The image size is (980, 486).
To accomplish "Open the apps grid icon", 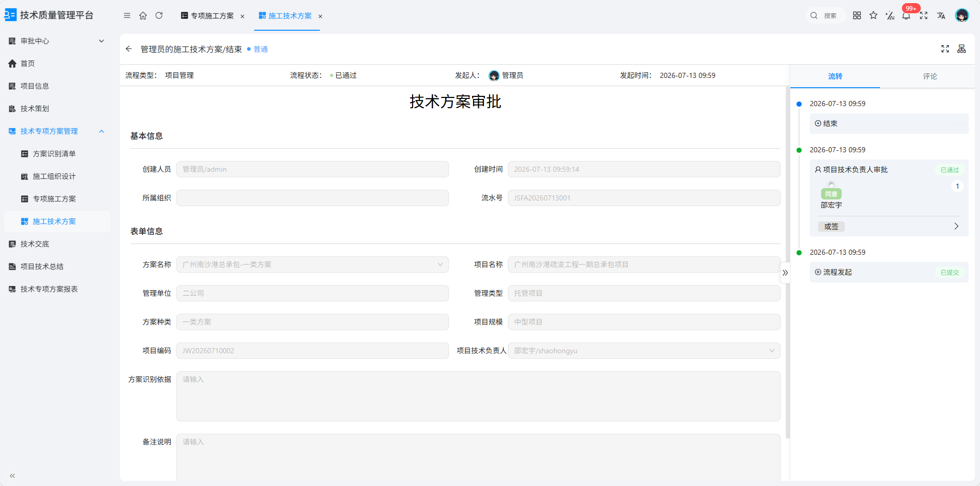I will (857, 15).
